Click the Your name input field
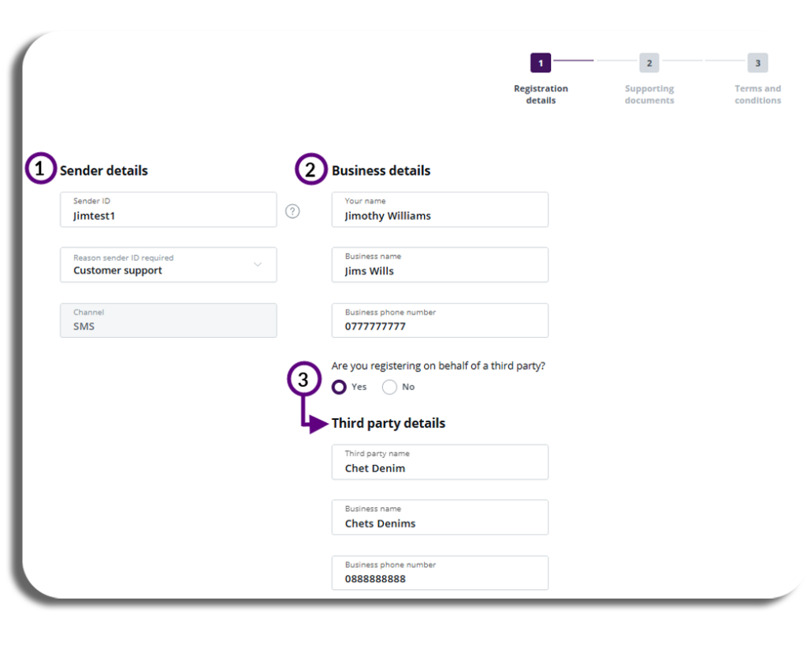Image resolution: width=807 pixels, height=672 pixels. pos(440,210)
